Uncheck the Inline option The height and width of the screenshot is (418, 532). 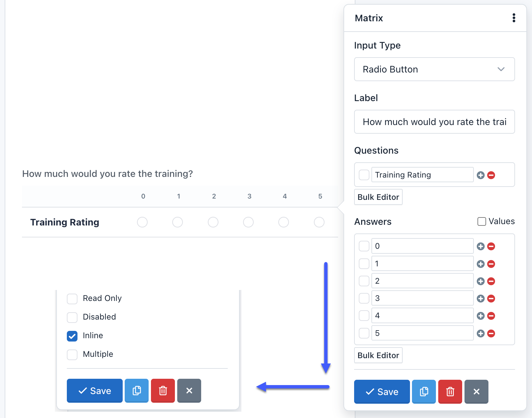72,336
